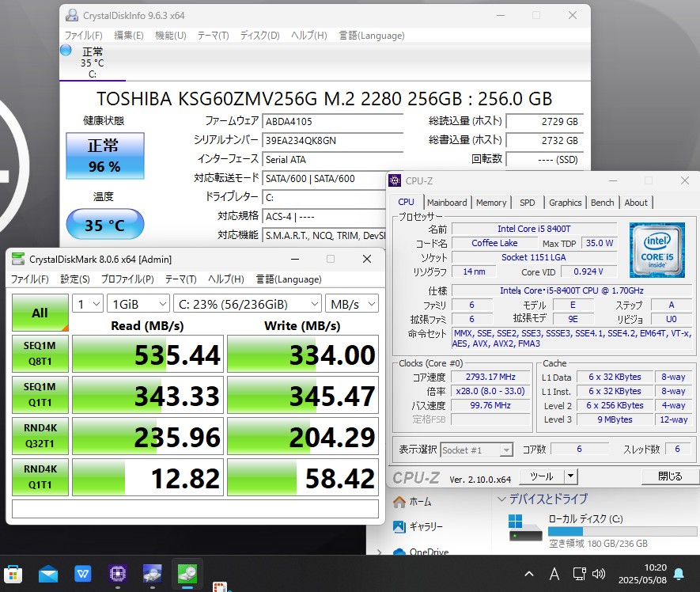
Task: Expand the OneDrive tree chevron
Action: coord(379,552)
